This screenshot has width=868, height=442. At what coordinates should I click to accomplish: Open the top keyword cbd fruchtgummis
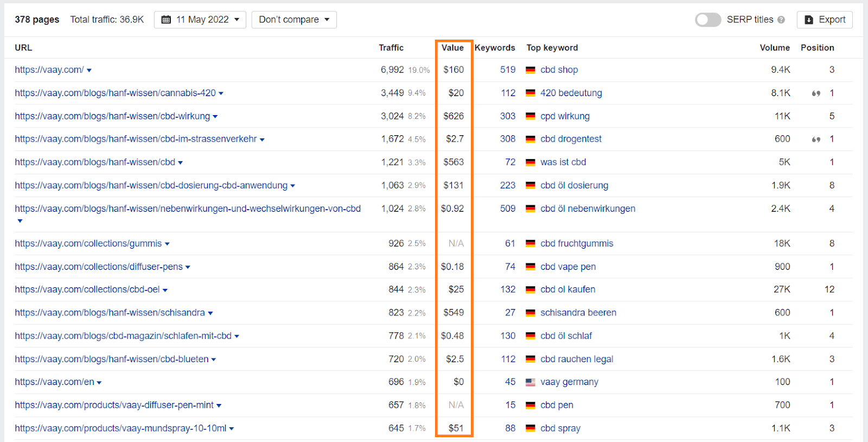tap(577, 243)
